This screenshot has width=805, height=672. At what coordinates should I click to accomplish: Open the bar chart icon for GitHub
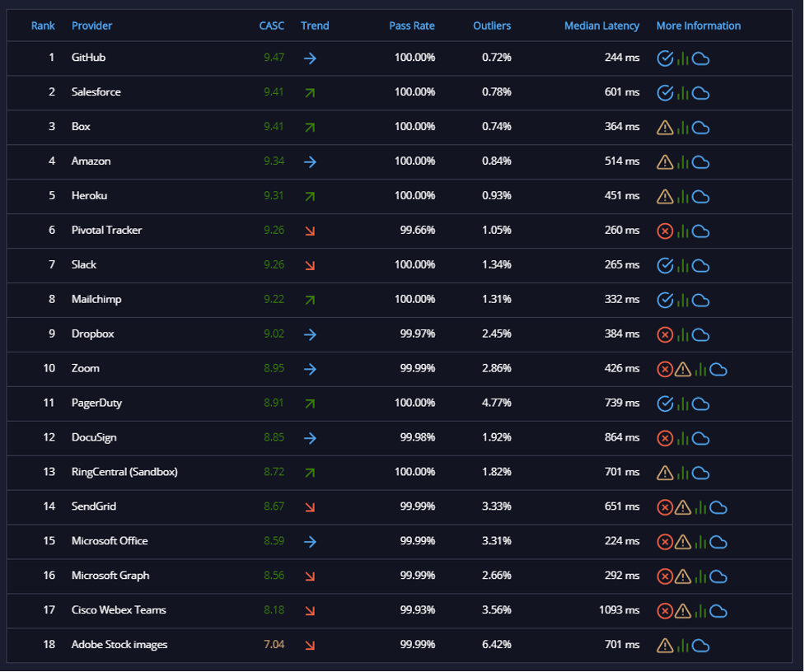click(x=682, y=58)
